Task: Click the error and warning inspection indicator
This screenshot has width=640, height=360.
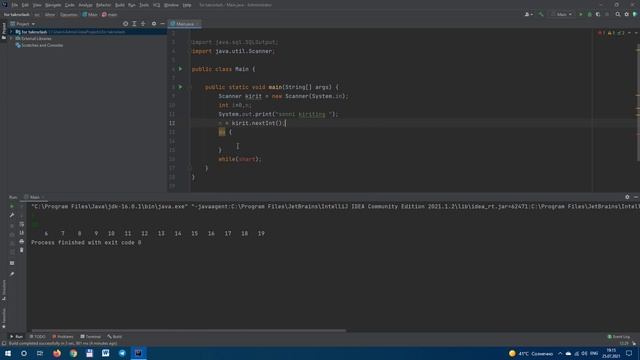Action: (611, 33)
